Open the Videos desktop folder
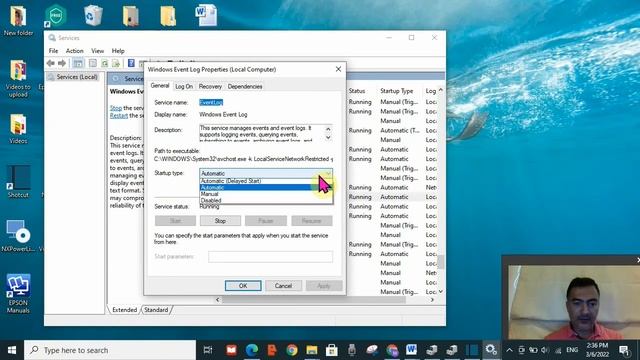This screenshot has height=360, width=640. point(18,129)
